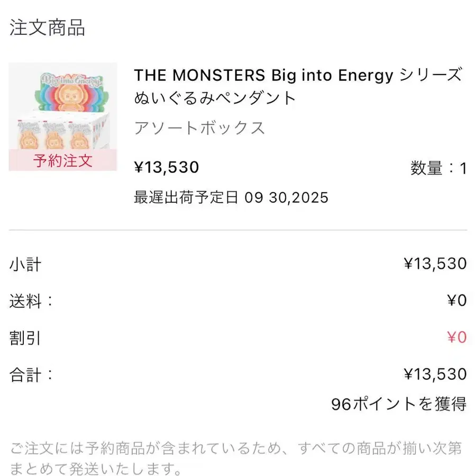Select the アソートボックス variant text

(x=199, y=128)
